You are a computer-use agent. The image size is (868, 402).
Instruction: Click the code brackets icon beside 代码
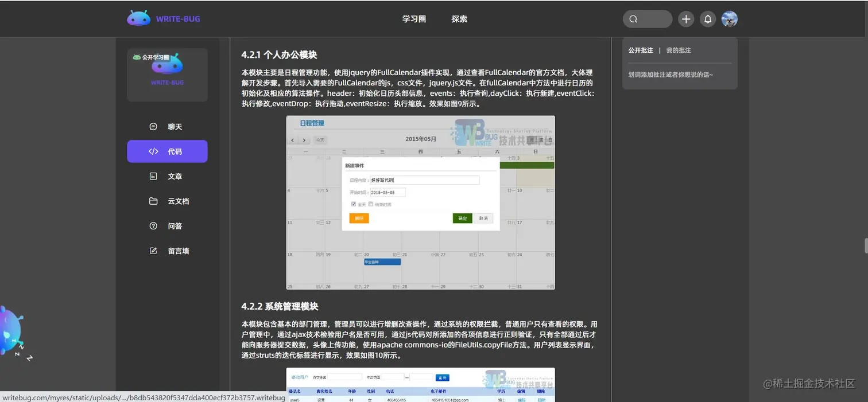point(153,151)
